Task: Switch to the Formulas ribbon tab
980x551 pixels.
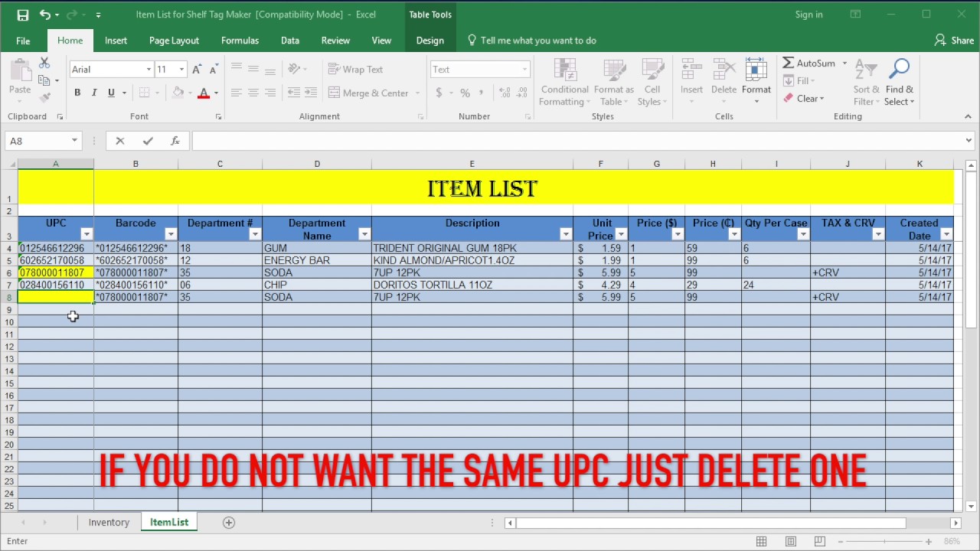Action: tap(240, 41)
